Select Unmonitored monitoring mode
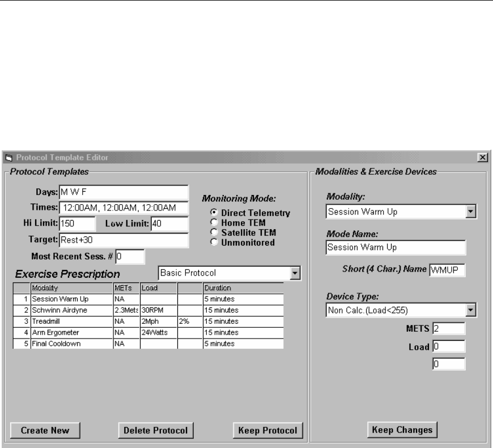Image resolution: width=493 pixels, height=448 pixels. click(214, 242)
